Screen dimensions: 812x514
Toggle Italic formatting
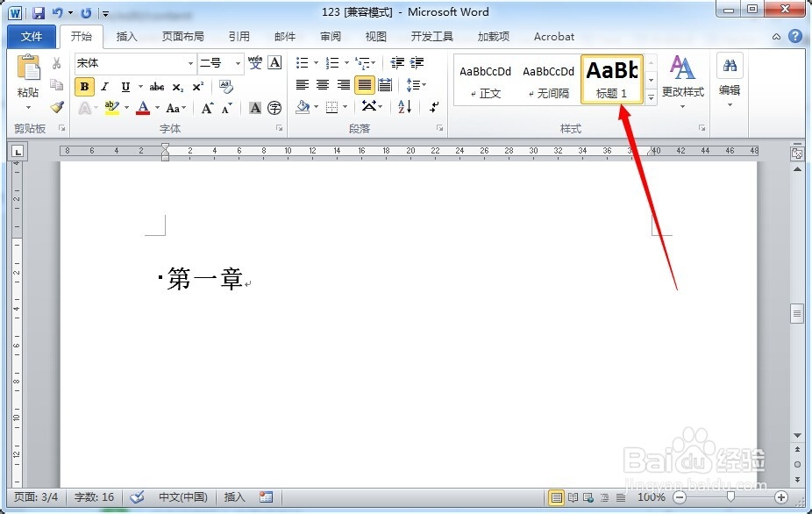point(105,87)
